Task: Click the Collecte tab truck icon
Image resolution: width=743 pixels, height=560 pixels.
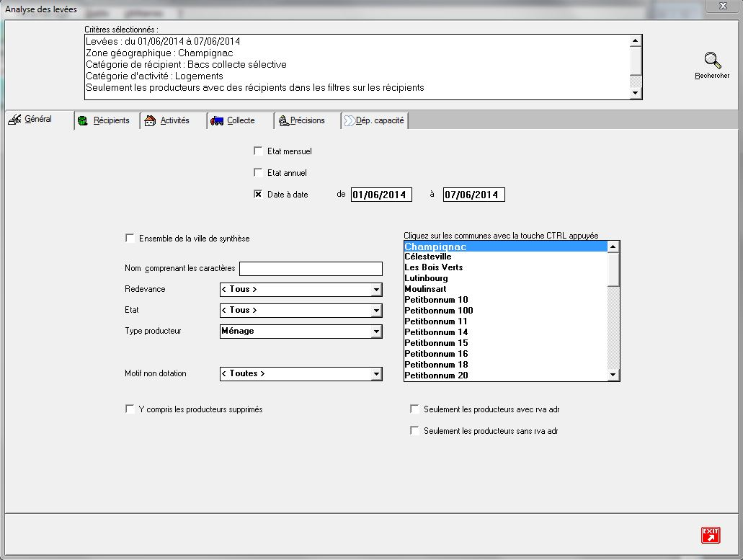Action: 217,121
